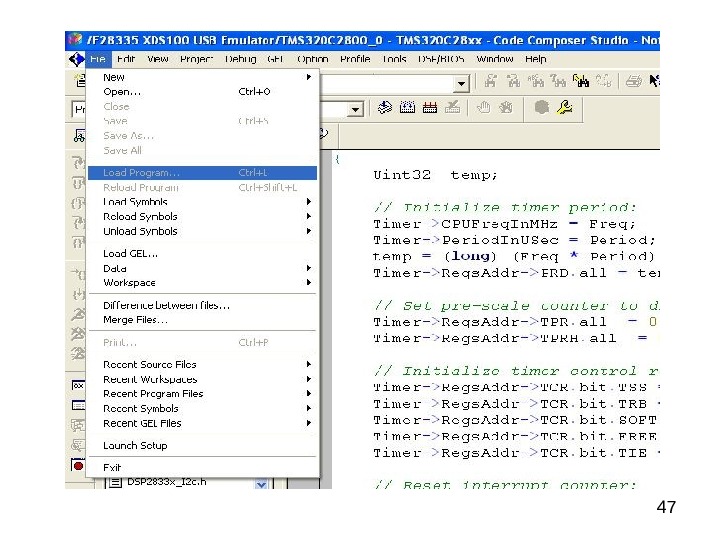Click the single hand Toggle Breakpoint icon
Viewport: 720px width, 540px height.
(x=483, y=107)
